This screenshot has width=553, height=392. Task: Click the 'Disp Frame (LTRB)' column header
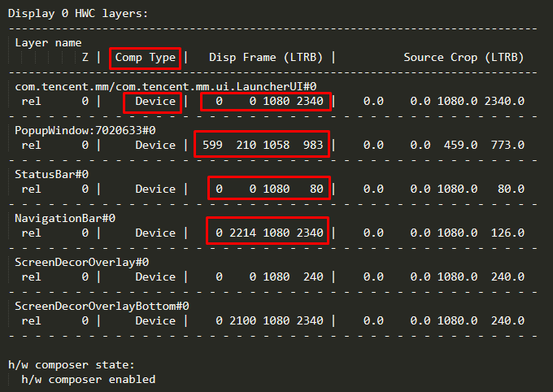[266, 58]
